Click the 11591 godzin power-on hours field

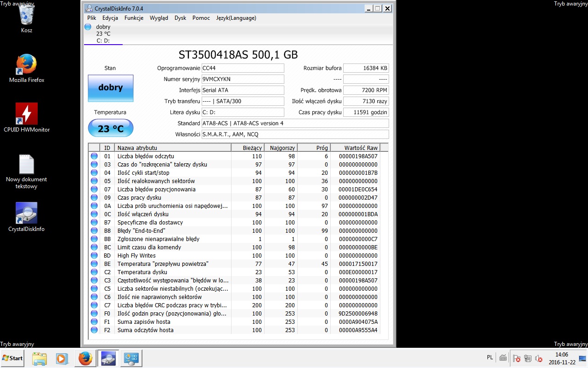point(366,112)
